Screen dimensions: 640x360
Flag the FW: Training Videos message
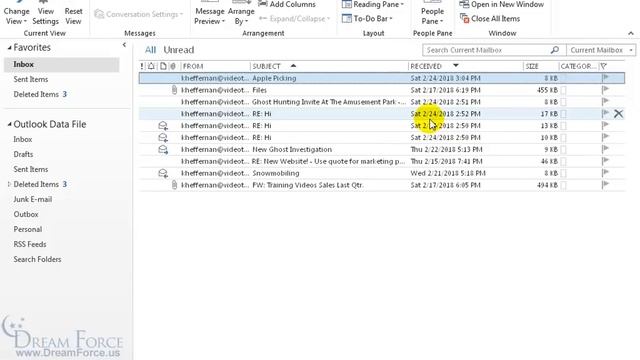605,184
